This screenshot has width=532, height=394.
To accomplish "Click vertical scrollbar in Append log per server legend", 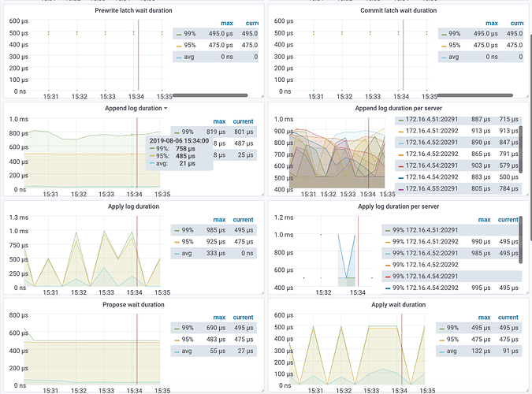I will (x=521, y=148).
